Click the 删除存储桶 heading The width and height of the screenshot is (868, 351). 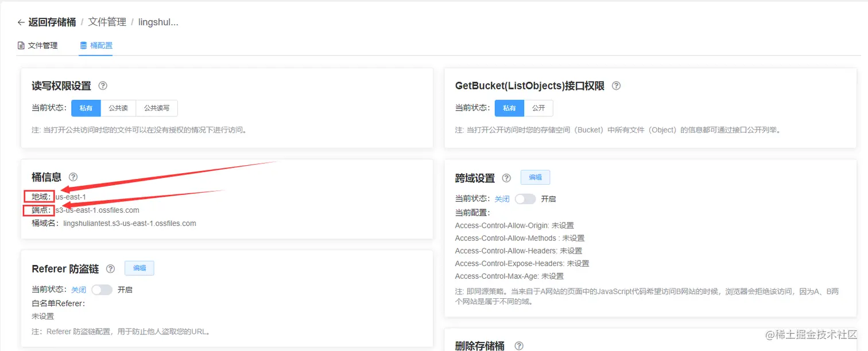pos(480,345)
